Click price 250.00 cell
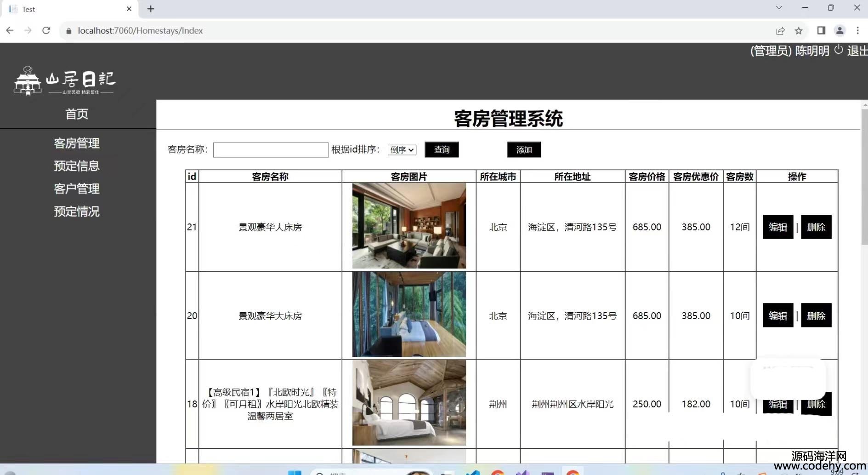Screen dimensions: 868x475 pos(647,404)
